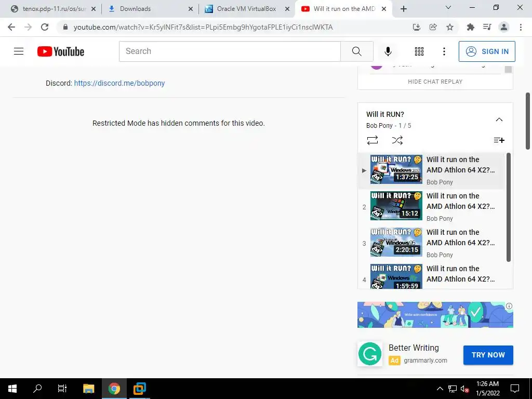Open media controls icon in toolbar

coord(487,27)
